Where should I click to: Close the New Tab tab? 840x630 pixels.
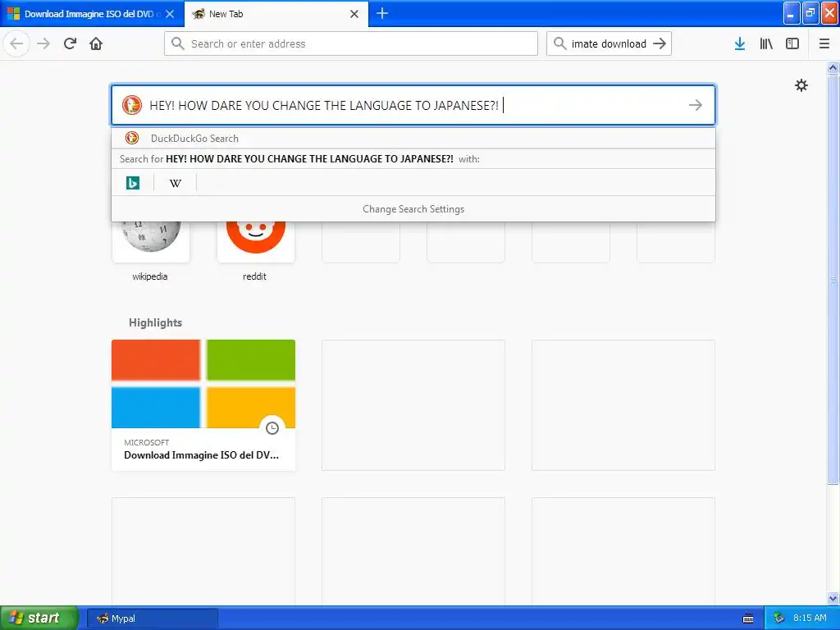[354, 14]
